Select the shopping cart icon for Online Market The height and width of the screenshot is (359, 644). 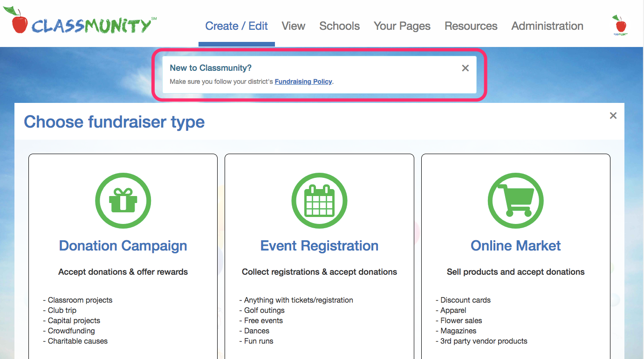[515, 200]
